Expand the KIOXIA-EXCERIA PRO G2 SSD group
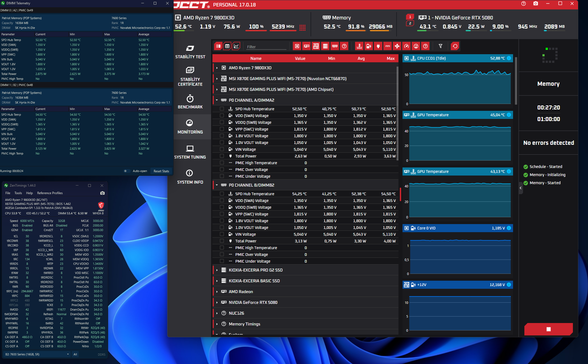The image size is (588, 364). coord(217,270)
